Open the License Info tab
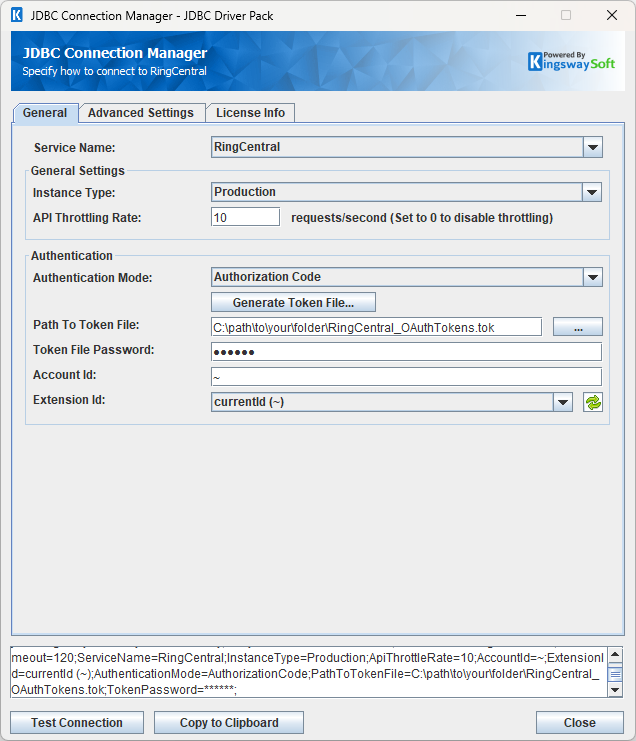636x741 pixels. pos(250,113)
